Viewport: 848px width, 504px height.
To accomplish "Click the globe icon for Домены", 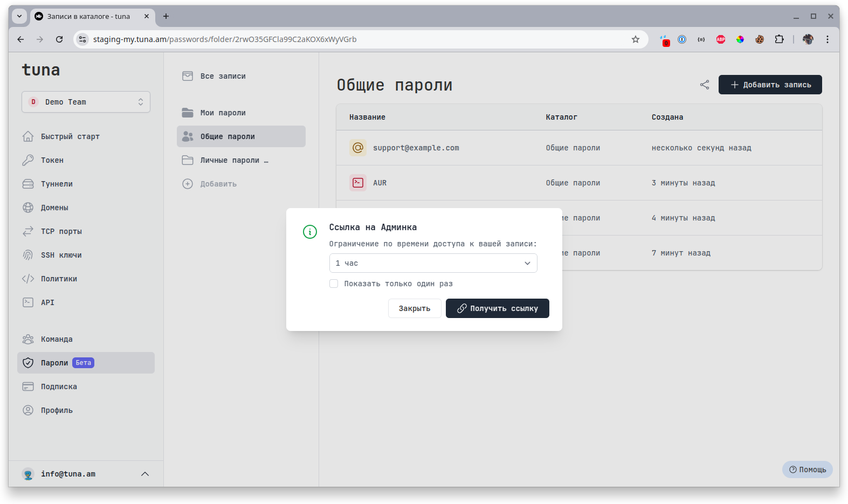I will pyautogui.click(x=28, y=208).
